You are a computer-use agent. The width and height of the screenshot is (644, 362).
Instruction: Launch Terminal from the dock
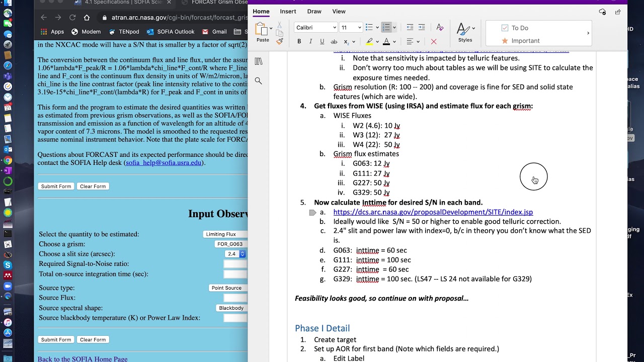[x=8, y=233]
